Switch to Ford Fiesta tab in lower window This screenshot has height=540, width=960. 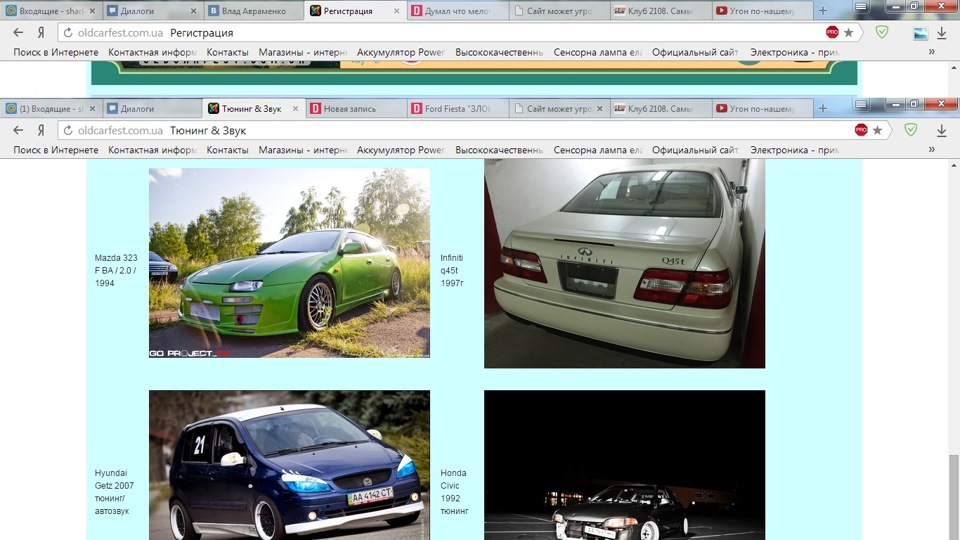(457, 108)
